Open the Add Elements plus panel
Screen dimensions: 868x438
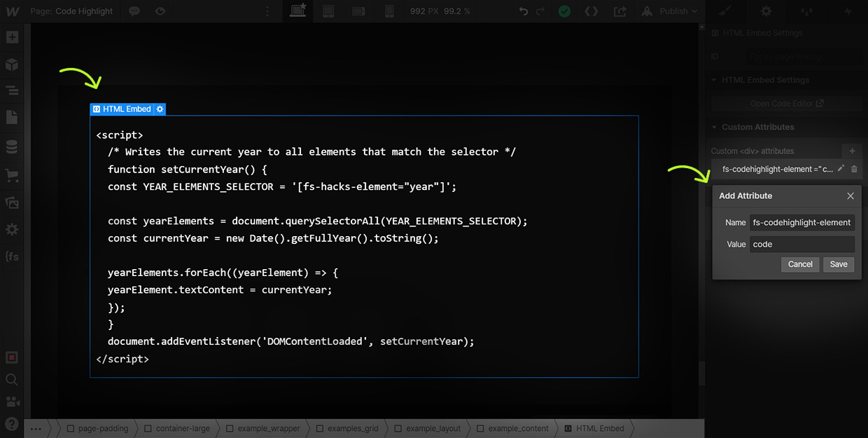[12, 38]
